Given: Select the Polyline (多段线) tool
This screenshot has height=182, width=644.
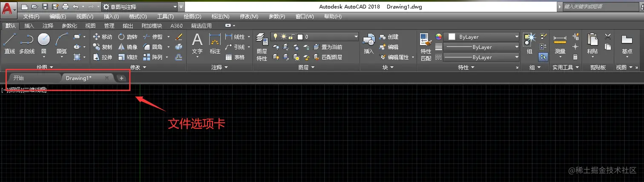Looking at the screenshot, I should click(x=27, y=44).
